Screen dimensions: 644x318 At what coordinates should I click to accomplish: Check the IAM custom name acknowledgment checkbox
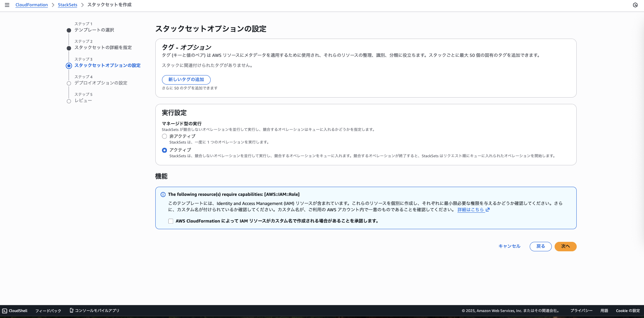click(x=171, y=221)
